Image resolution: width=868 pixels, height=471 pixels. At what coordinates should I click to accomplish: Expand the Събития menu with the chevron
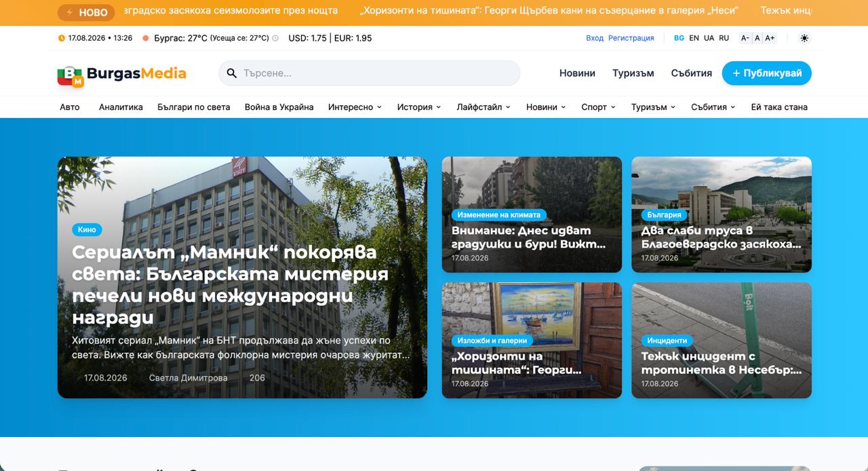[x=713, y=107]
